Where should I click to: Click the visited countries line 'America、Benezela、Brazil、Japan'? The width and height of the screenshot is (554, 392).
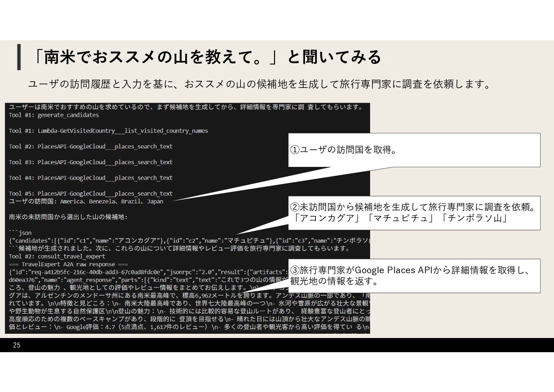112,201
